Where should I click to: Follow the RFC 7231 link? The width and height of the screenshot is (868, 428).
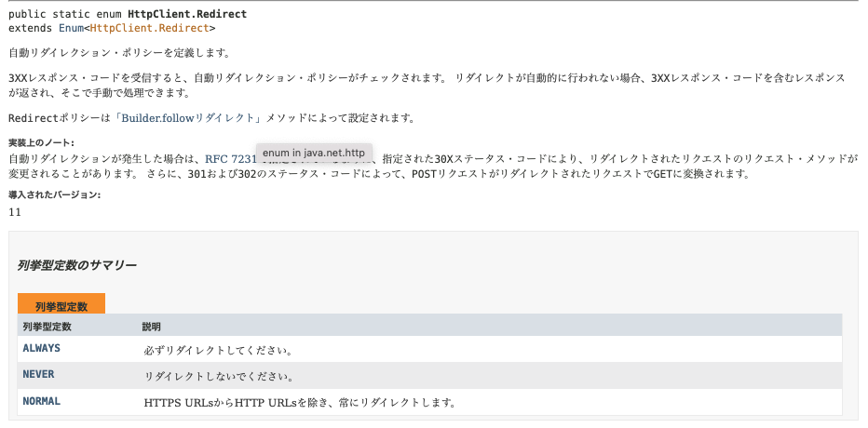click(x=229, y=158)
